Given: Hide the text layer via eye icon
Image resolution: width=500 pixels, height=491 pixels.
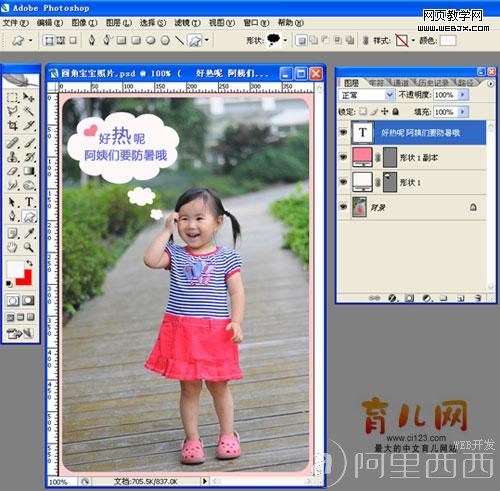Looking at the screenshot, I should pos(343,132).
